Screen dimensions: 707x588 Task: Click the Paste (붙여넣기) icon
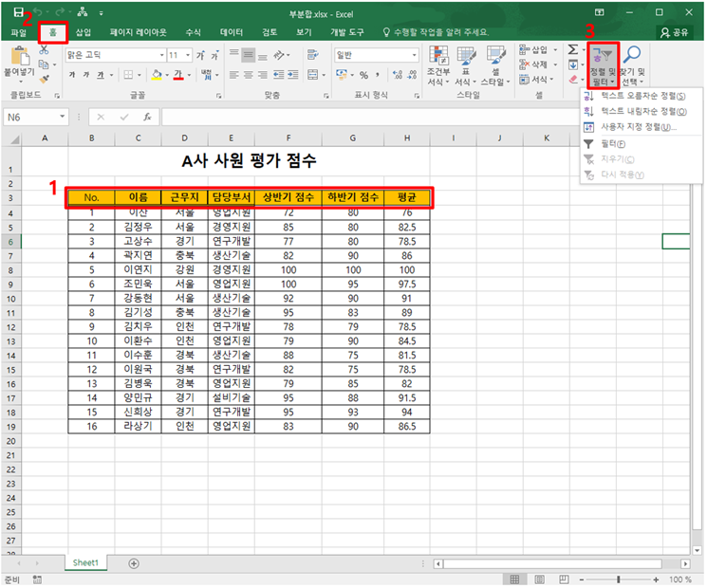pos(20,56)
